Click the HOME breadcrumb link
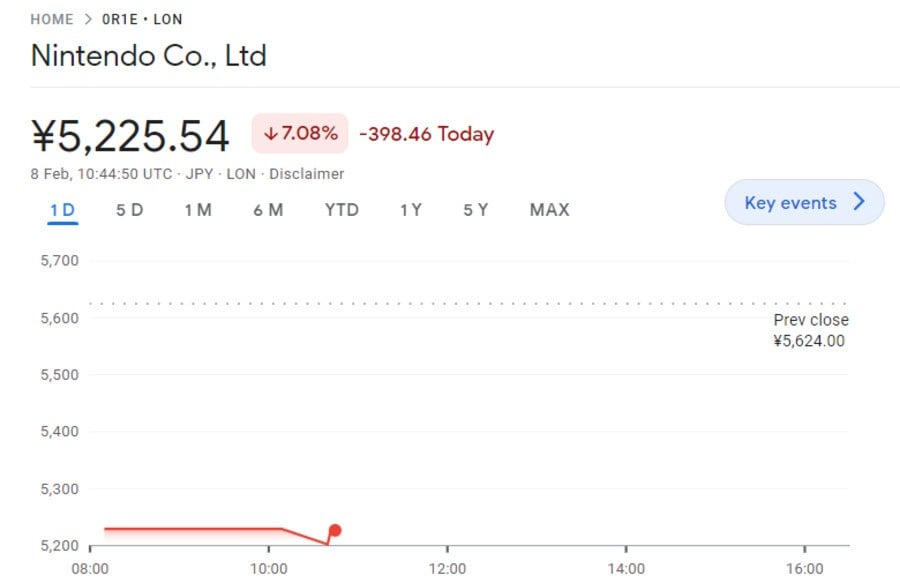This screenshot has height=583, width=900. click(x=52, y=20)
